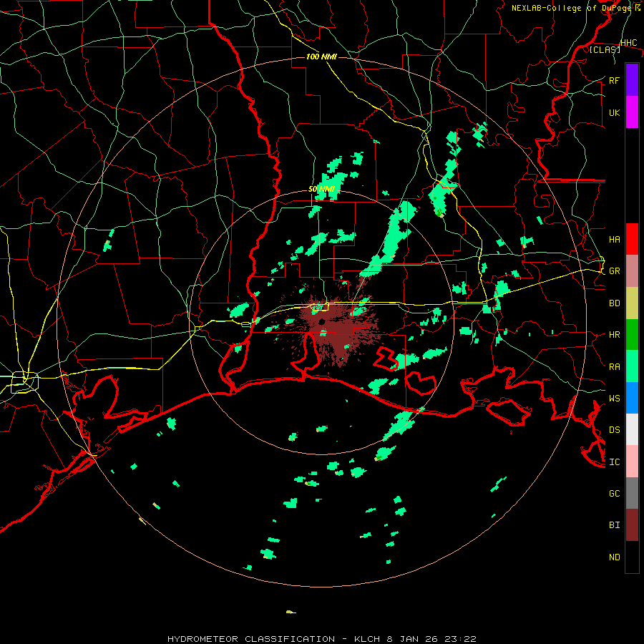Click the 'ND' legend label

(x=615, y=557)
